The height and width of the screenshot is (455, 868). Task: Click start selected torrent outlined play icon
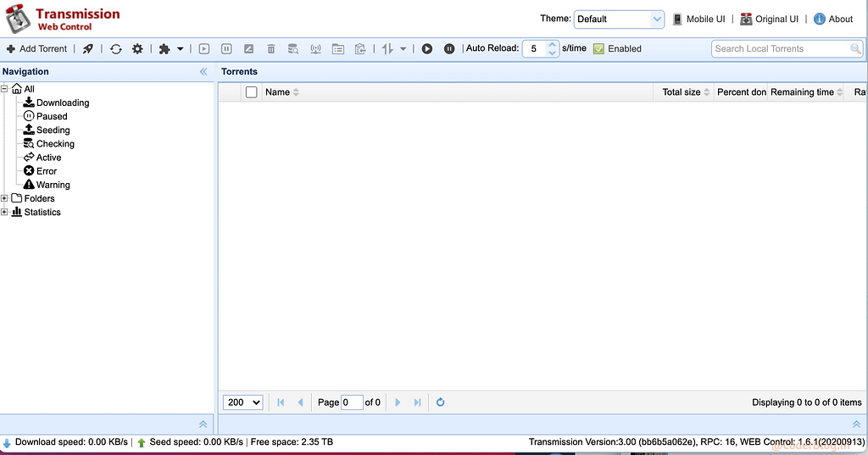204,48
